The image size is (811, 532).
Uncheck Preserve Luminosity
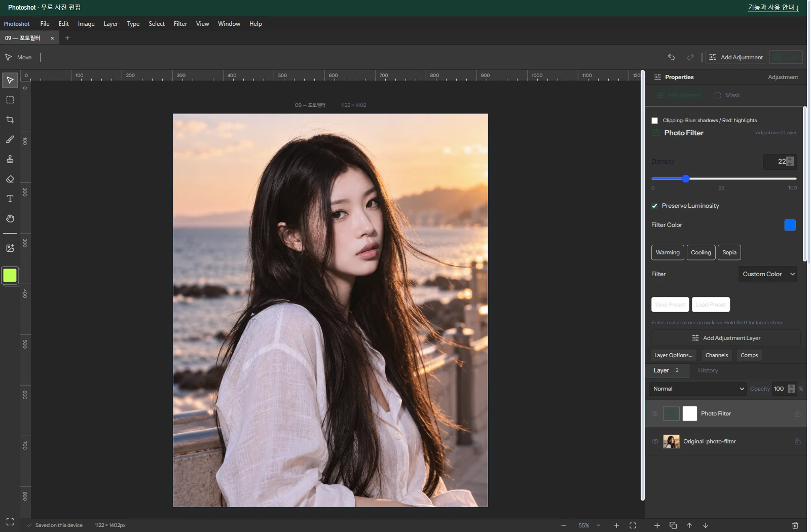[x=654, y=206]
